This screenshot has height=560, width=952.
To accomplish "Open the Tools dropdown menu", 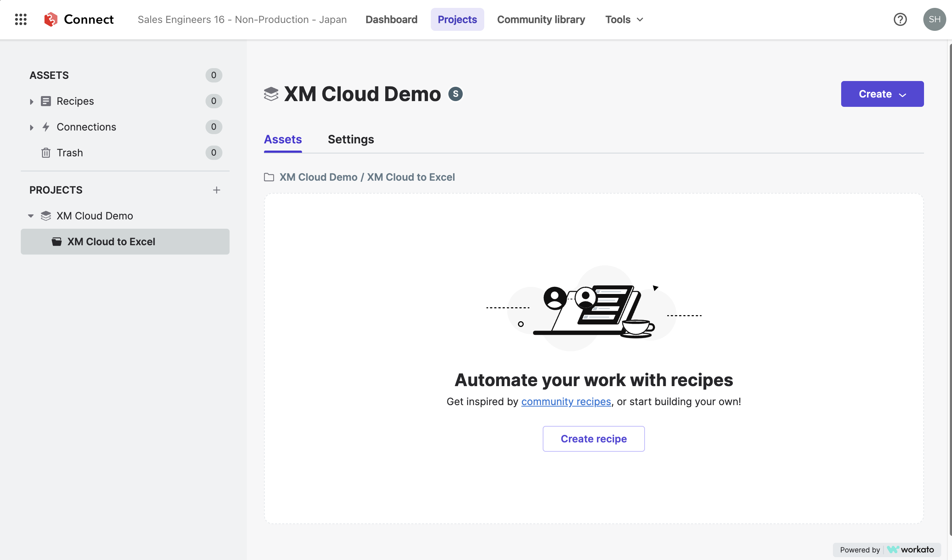I will (624, 19).
